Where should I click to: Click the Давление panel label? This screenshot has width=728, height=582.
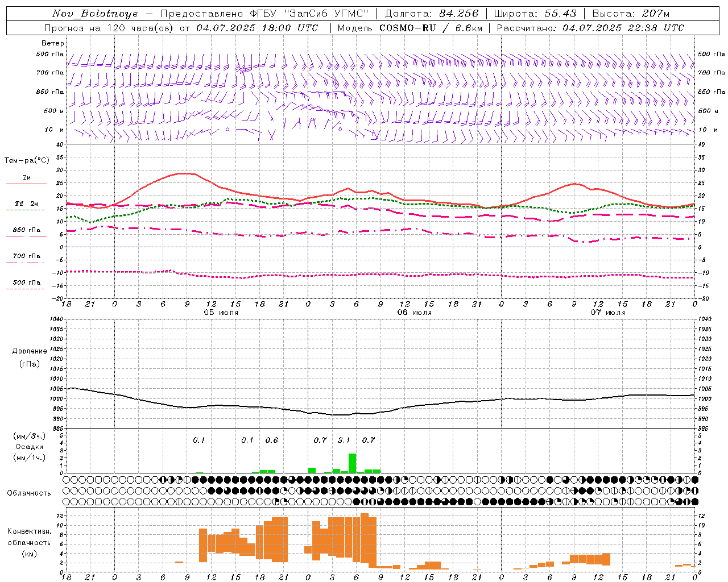click(30, 351)
